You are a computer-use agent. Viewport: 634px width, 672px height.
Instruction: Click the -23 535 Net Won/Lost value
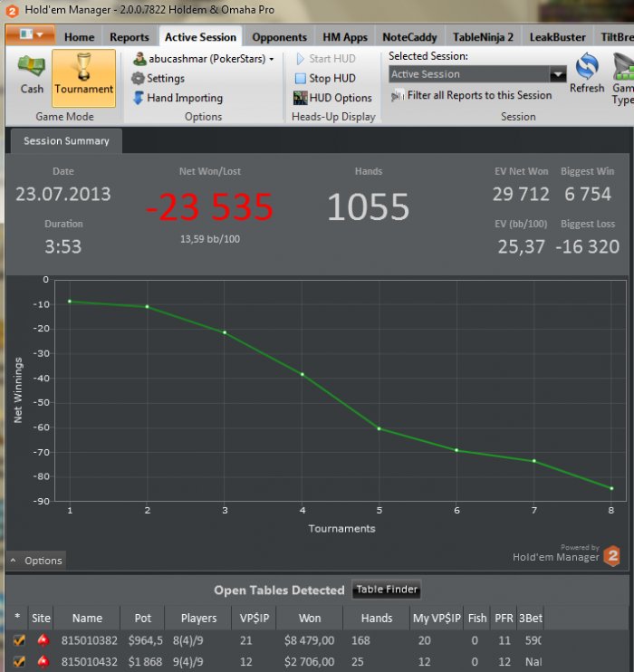pyautogui.click(x=209, y=206)
